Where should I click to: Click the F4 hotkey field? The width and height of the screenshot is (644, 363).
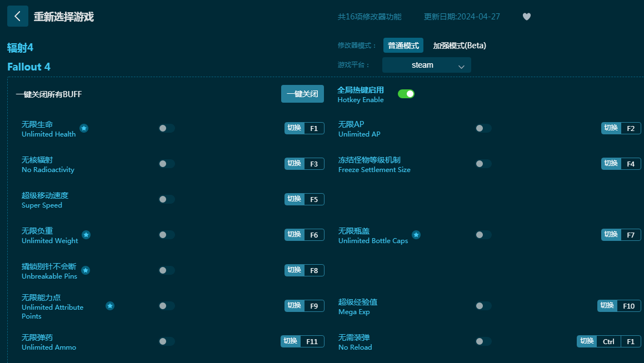pyautogui.click(x=631, y=164)
